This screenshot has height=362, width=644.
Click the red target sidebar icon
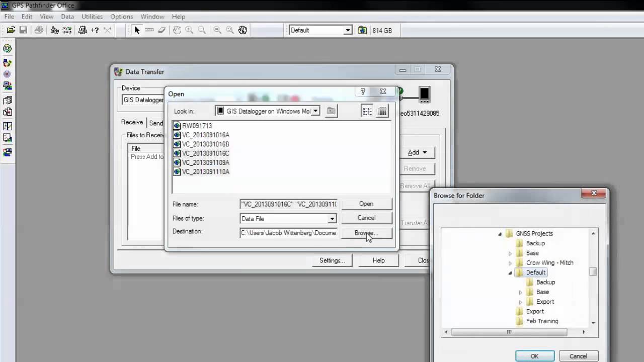pyautogui.click(x=8, y=74)
